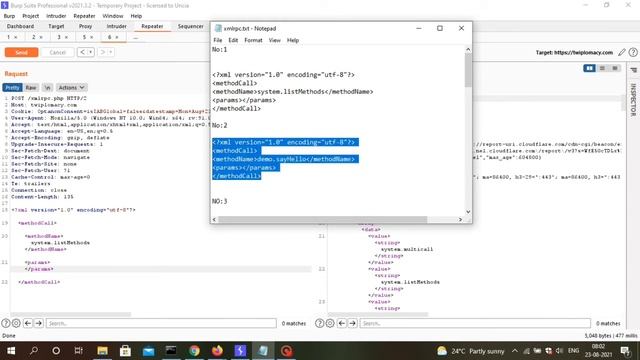Select the Pretty view toggle in Request panel
The width and height of the screenshot is (640, 360).
coord(12,88)
